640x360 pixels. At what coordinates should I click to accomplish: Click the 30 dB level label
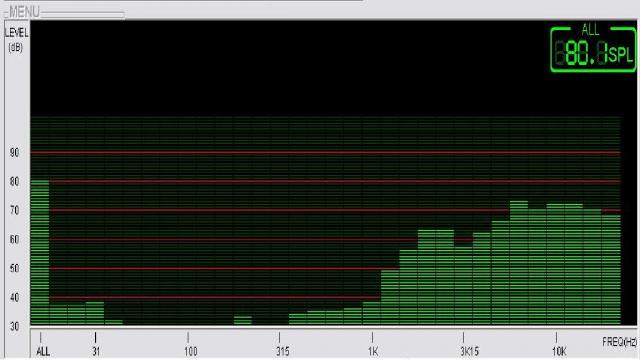(14, 327)
